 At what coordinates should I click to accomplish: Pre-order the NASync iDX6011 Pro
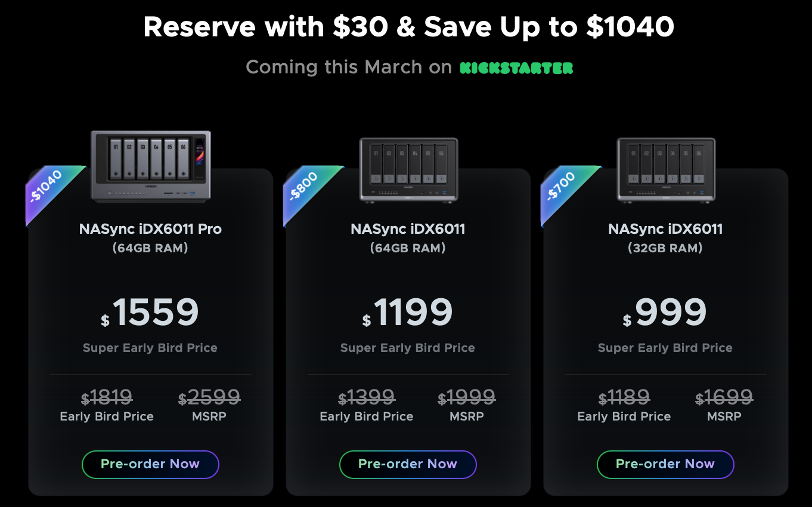click(150, 464)
